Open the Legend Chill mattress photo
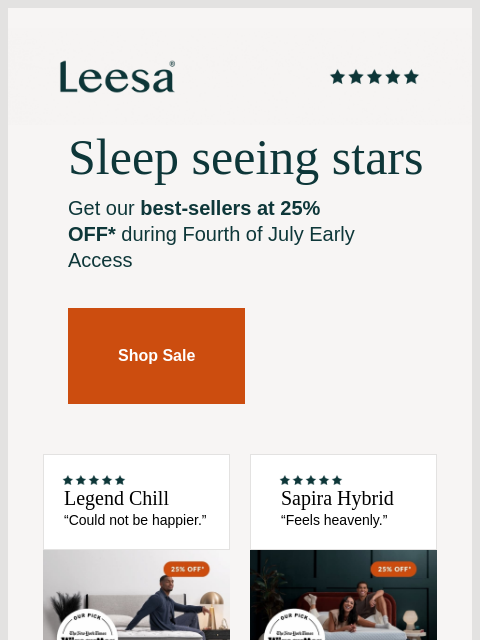 (x=136, y=595)
